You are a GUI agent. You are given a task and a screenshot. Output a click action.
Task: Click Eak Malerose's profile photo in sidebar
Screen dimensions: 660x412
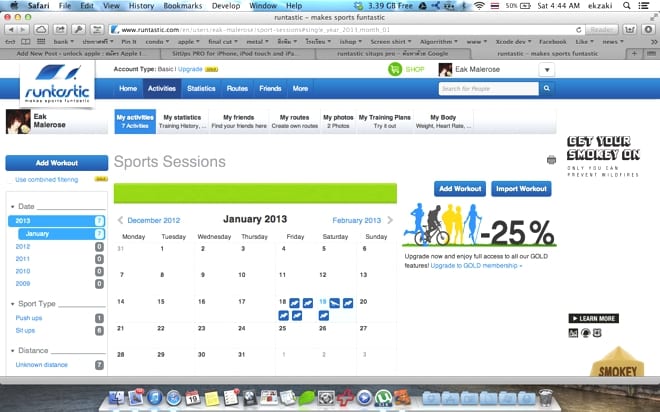pyautogui.click(x=18, y=122)
